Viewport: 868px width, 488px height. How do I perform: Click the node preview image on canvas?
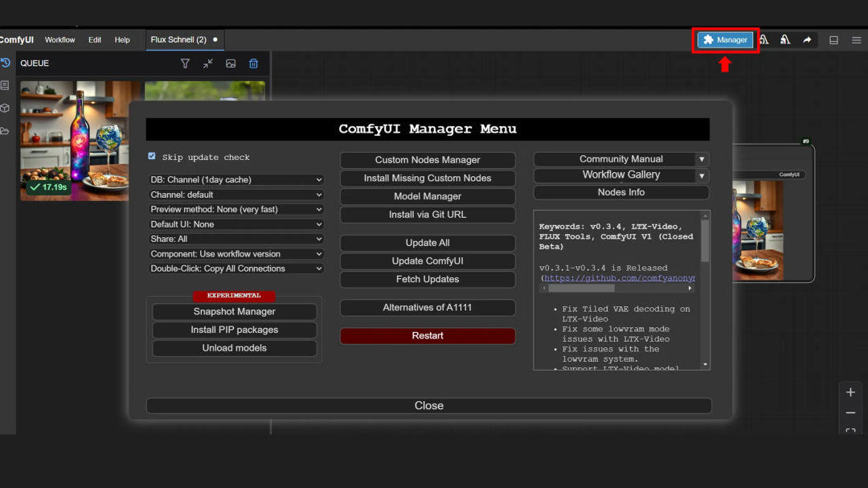pyautogui.click(x=758, y=231)
